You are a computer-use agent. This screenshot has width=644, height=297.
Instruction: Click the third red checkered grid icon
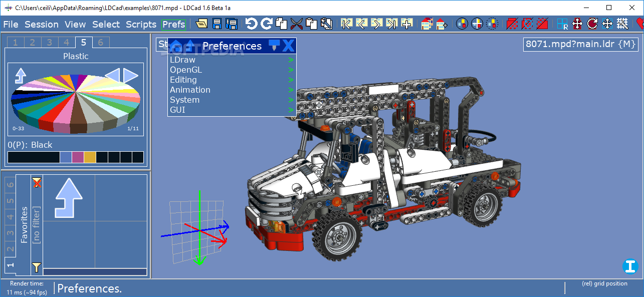tap(542, 24)
